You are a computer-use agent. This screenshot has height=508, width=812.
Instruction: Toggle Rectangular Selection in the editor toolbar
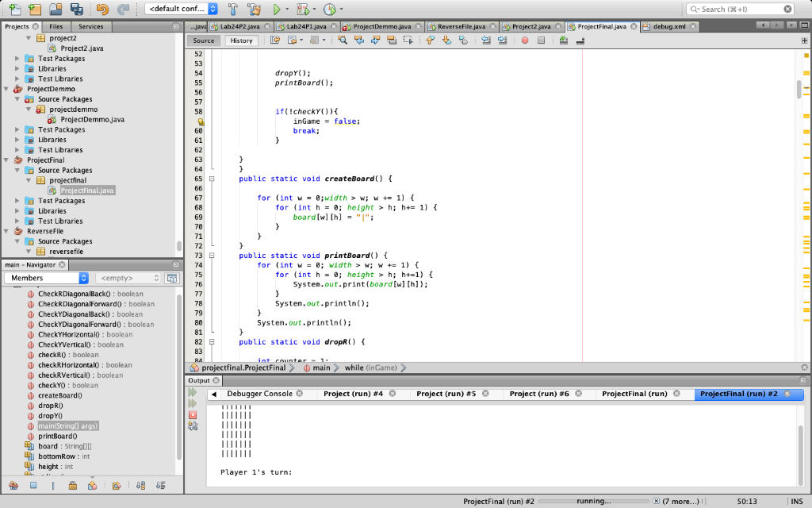pyautogui.click(x=408, y=40)
